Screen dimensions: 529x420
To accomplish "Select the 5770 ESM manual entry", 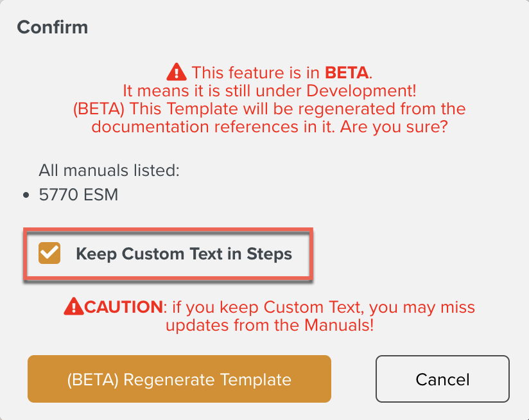I will coord(78,194).
